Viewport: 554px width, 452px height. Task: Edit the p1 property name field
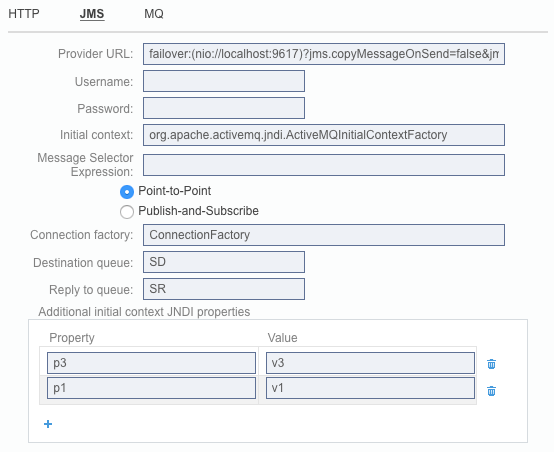pyautogui.click(x=151, y=388)
